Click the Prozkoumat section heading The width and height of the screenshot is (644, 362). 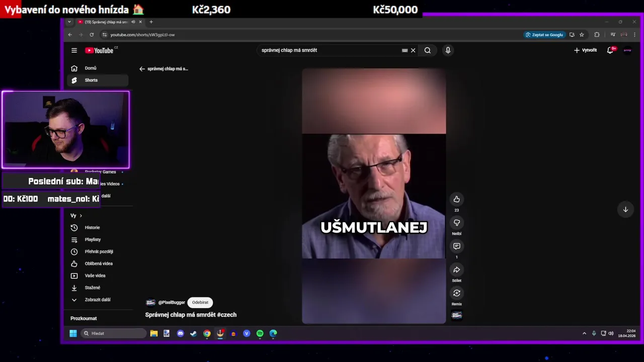[84, 319]
